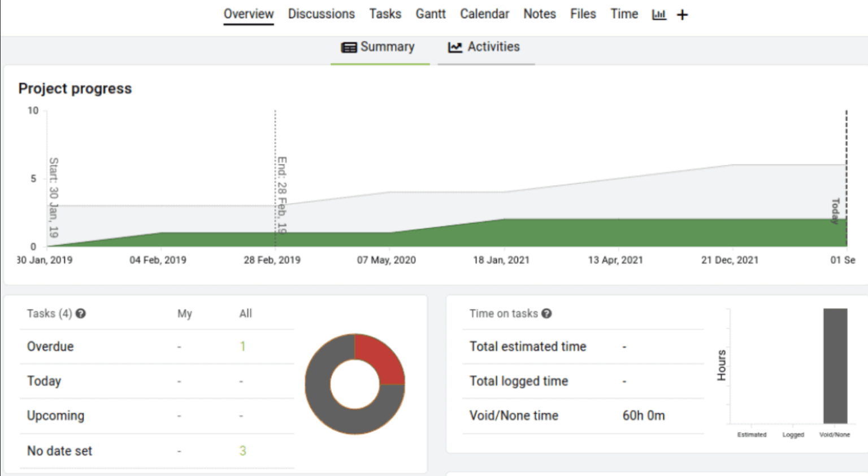The image size is (868, 476).
Task: Click the plus icon in the top navigation
Action: (682, 14)
